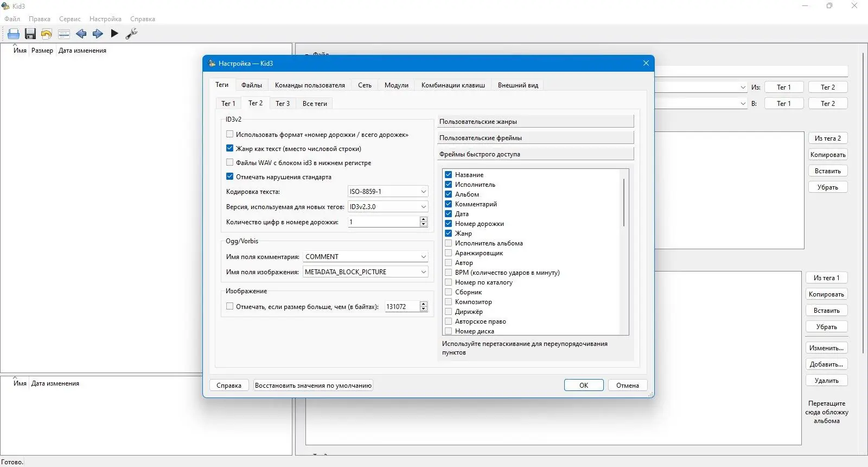Go to next file with right arrow
This screenshot has width=868, height=467.
coord(98,34)
